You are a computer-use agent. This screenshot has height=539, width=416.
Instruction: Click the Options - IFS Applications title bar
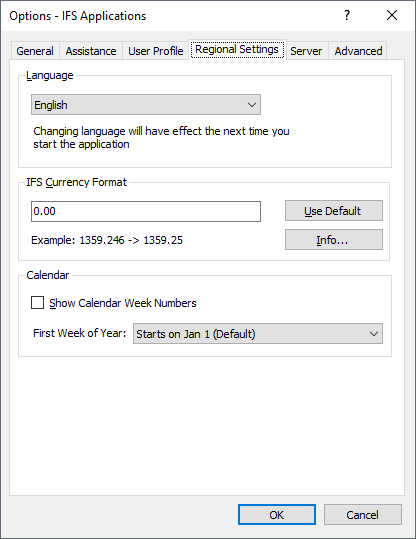[x=78, y=16]
